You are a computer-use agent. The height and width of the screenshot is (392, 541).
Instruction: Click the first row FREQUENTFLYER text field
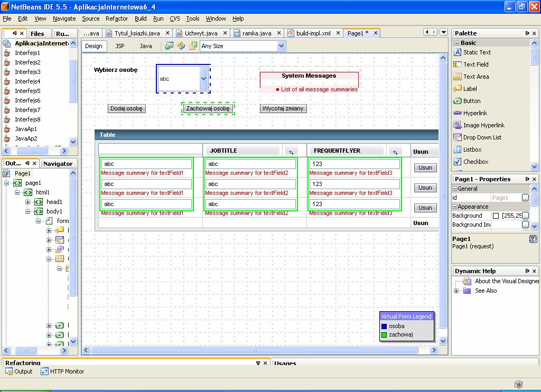click(355, 164)
